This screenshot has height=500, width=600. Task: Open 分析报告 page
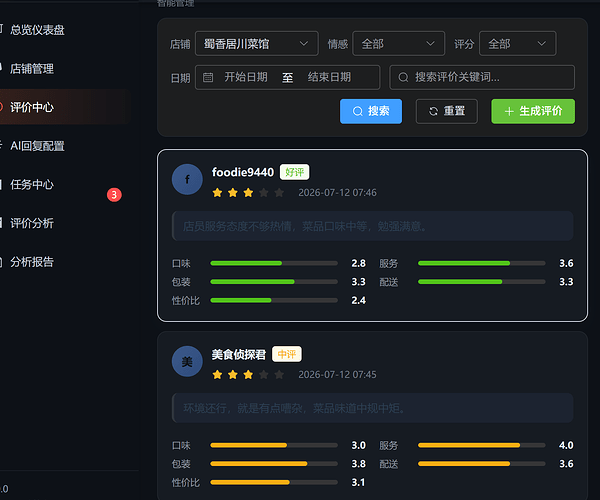32,262
